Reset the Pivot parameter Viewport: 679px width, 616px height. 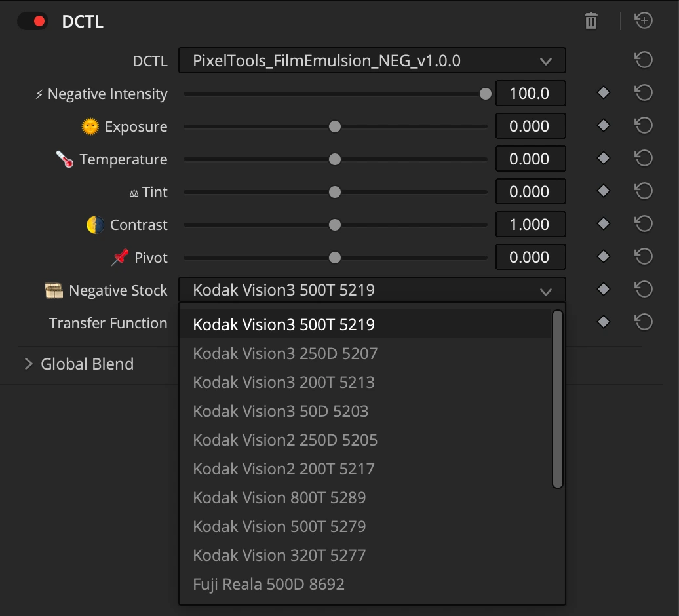tap(644, 257)
